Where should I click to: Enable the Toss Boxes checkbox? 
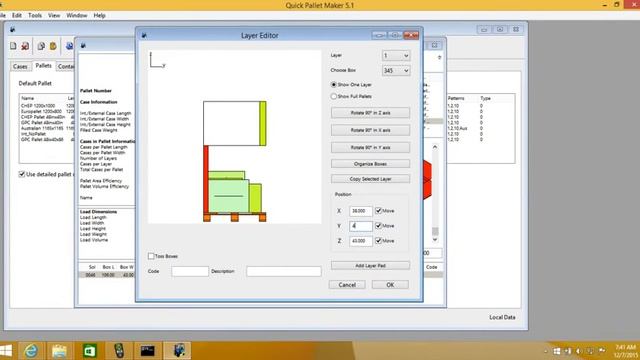point(151,256)
